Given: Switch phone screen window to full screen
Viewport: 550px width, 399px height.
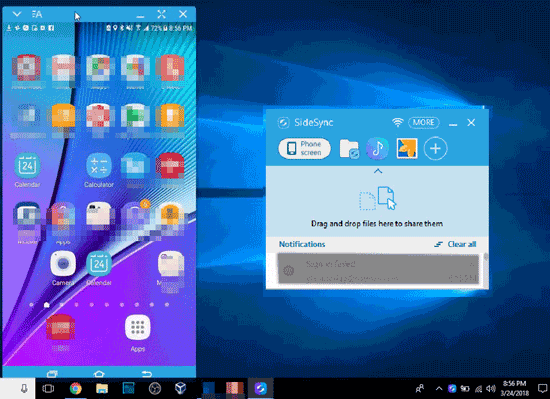Looking at the screenshot, I should click(x=161, y=14).
